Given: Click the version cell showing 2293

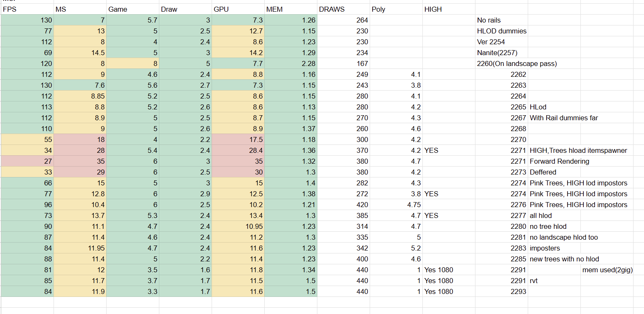Looking at the screenshot, I should coord(501,291).
